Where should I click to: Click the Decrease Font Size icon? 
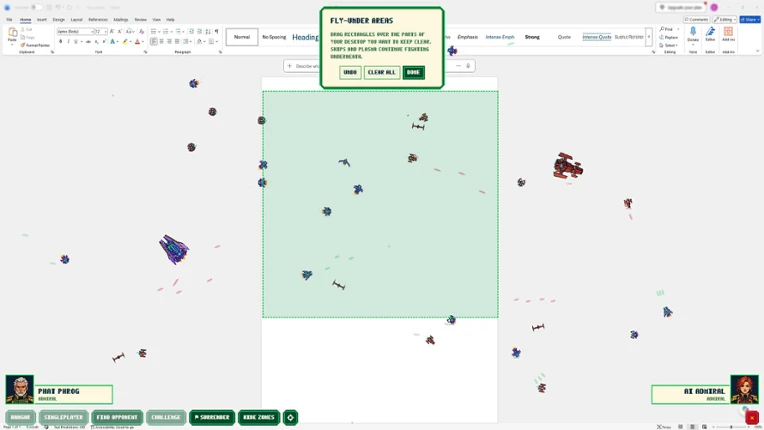pos(120,31)
